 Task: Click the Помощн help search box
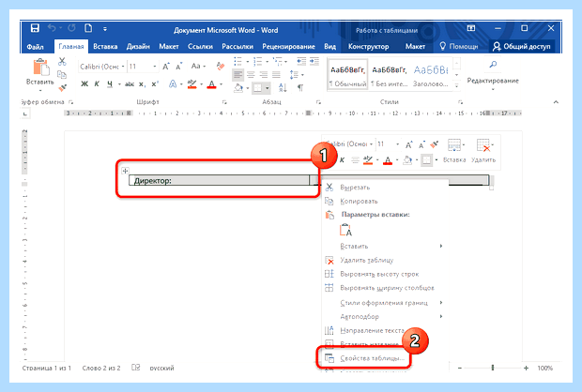pyautogui.click(x=459, y=46)
